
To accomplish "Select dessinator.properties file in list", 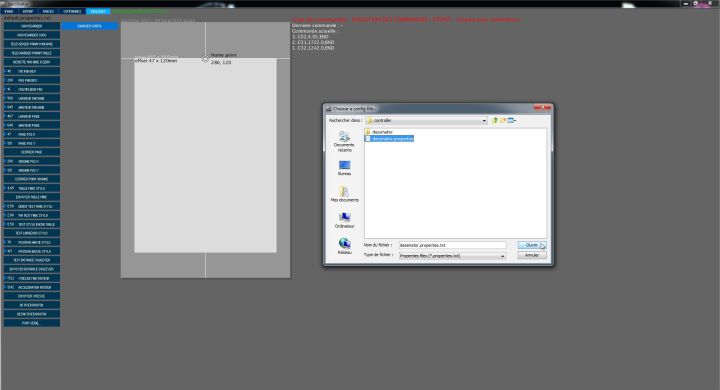I will tap(389, 138).
